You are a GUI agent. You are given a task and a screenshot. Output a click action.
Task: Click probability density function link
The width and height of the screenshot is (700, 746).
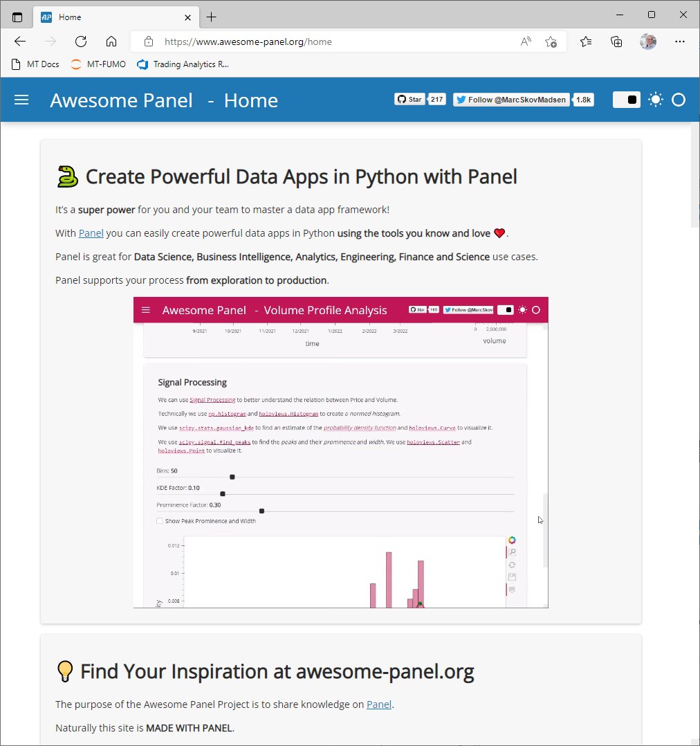click(x=360, y=428)
